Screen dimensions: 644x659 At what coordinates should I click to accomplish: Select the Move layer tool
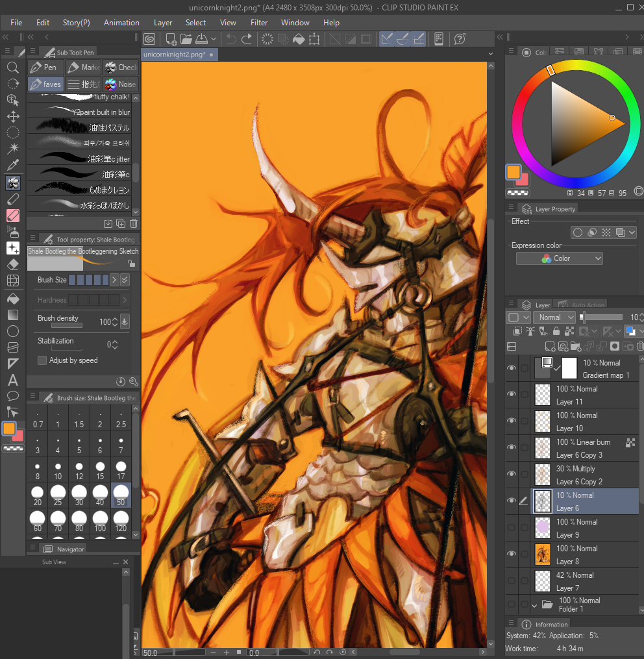(x=12, y=116)
